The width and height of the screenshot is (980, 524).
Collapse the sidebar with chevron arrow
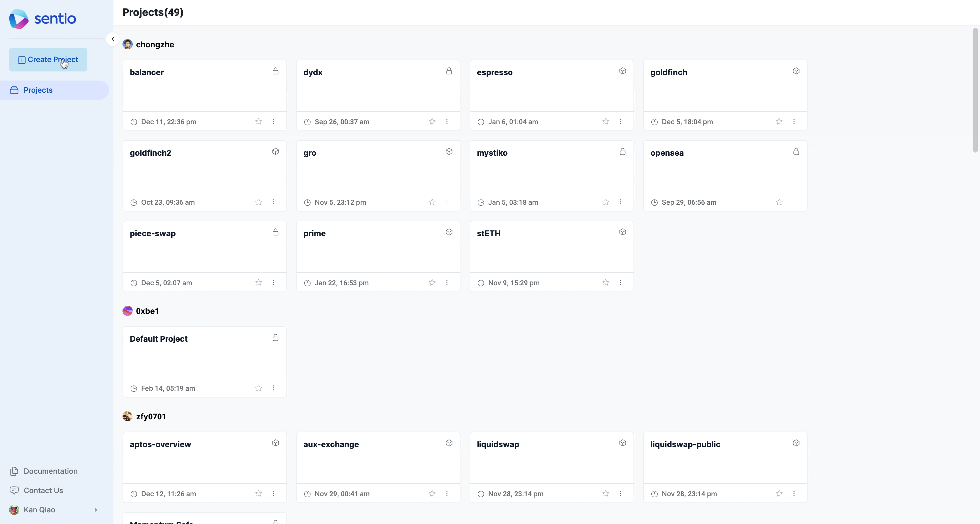(113, 39)
